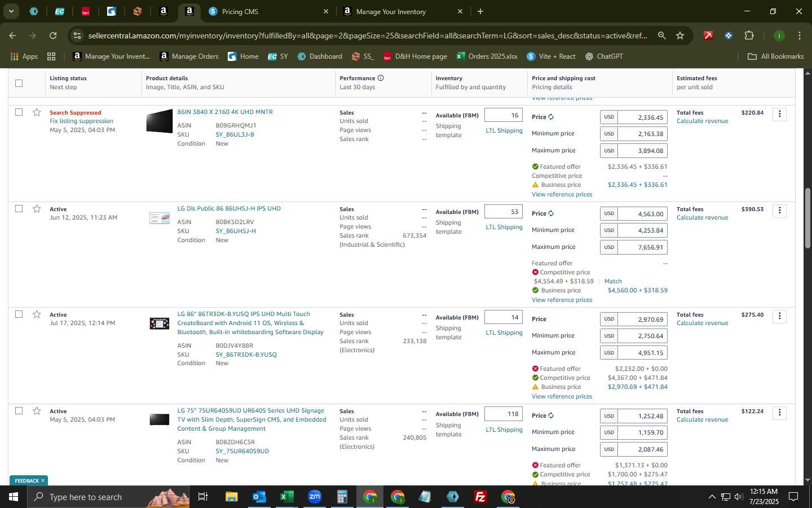Viewport: 812px width, 508px height.
Task: Click product thumbnail of LG Dis Public 86
Action: pyautogui.click(x=159, y=217)
